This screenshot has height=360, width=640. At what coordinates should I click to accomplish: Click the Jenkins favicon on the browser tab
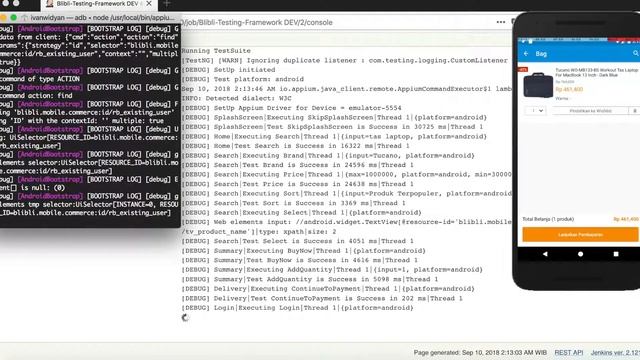49,4
